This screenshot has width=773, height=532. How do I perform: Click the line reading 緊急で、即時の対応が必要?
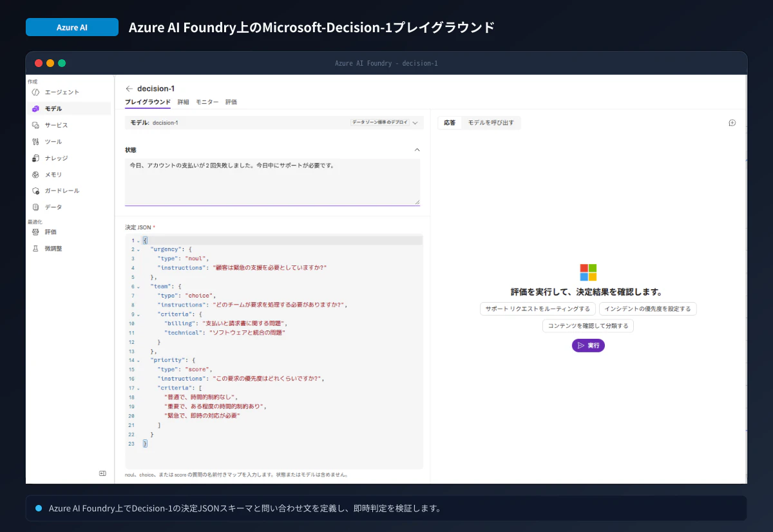click(202, 416)
